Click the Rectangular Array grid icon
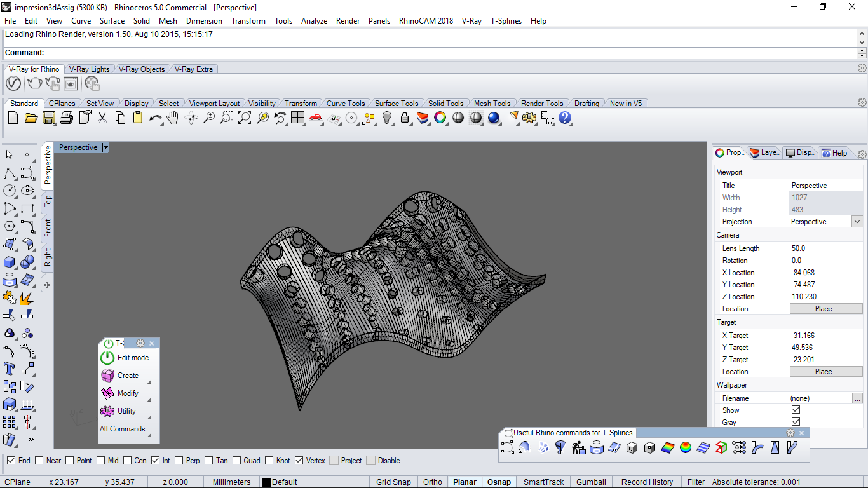Viewport: 868px width, 488px height. (x=10, y=422)
